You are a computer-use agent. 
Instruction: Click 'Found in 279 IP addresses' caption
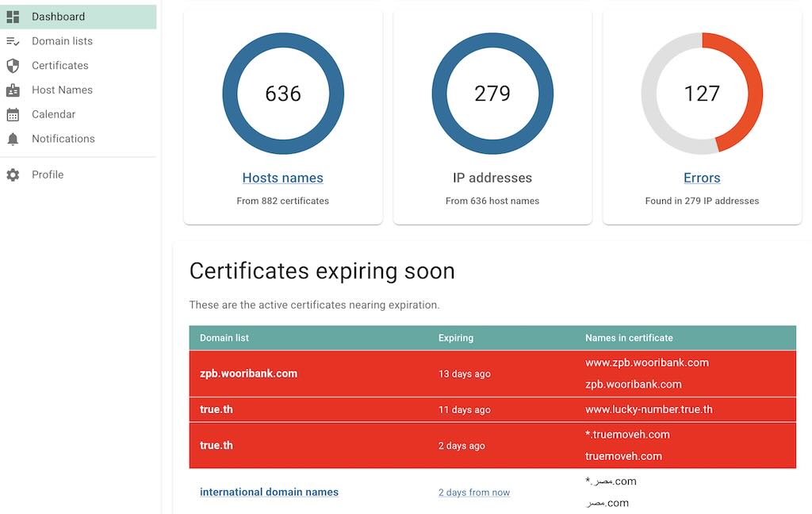(x=702, y=201)
